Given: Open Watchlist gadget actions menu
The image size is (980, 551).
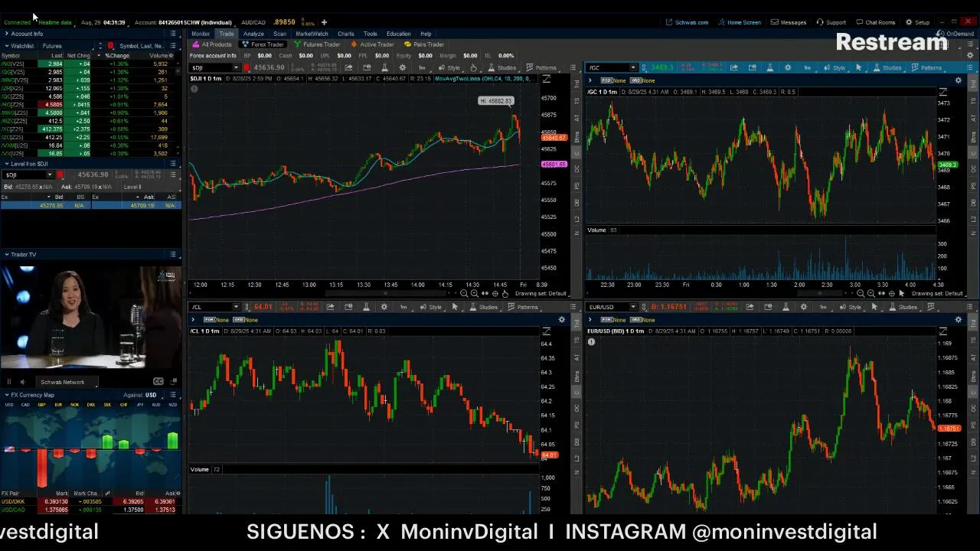Looking at the screenshot, I should coord(173,46).
